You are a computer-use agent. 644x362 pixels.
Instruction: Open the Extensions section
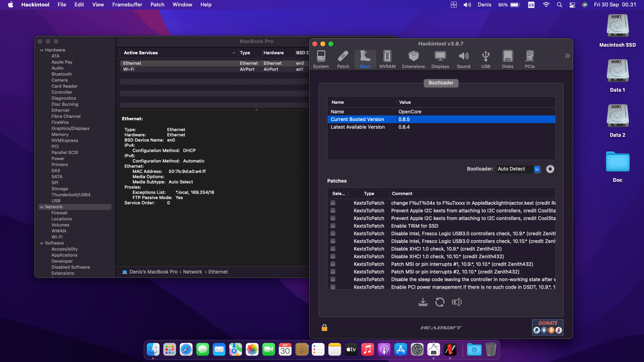413,60
